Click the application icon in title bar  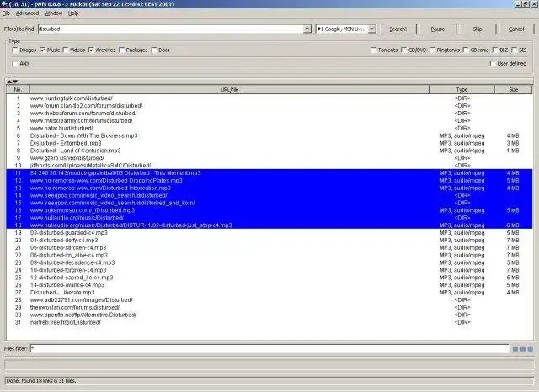(4, 4)
